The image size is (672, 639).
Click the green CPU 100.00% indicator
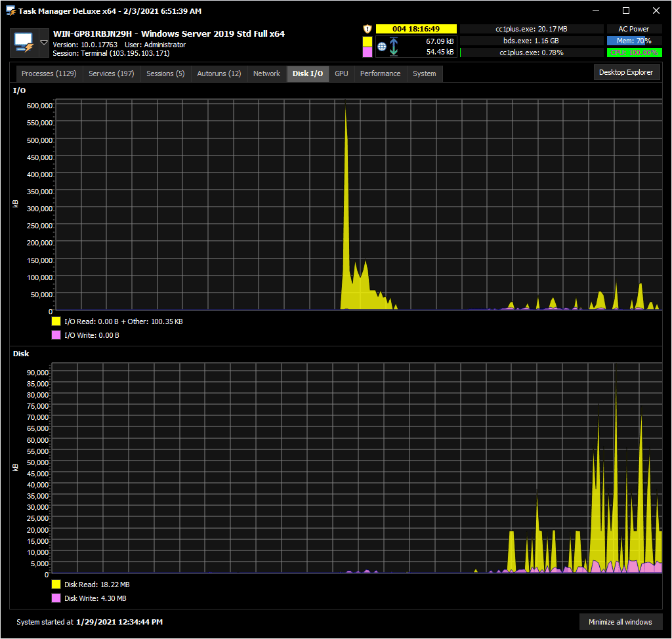click(635, 52)
